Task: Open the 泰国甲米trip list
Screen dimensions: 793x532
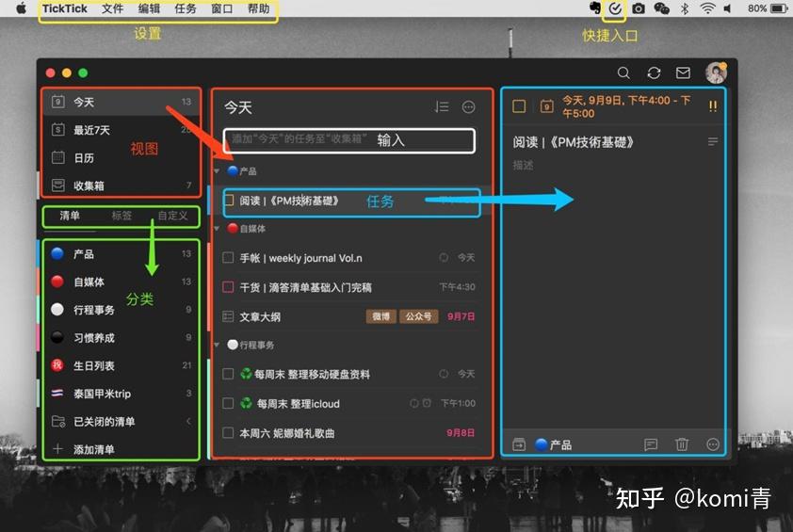Action: click(x=121, y=394)
